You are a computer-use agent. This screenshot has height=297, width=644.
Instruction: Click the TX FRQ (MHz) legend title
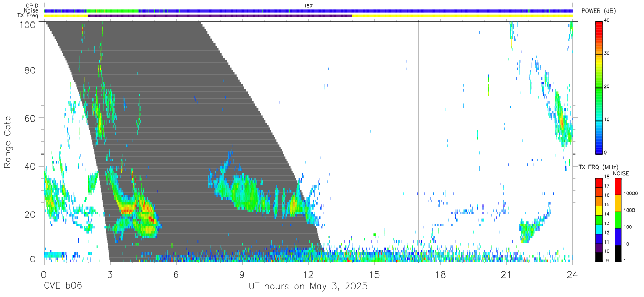point(598,167)
